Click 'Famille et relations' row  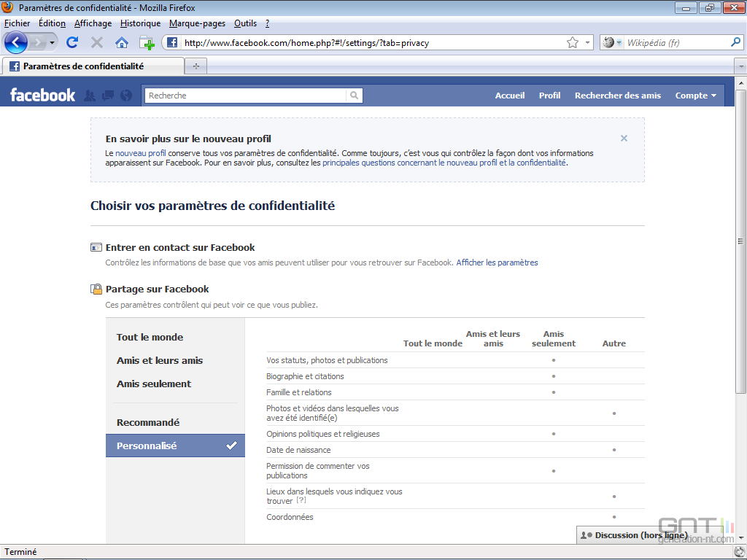[x=455, y=392]
